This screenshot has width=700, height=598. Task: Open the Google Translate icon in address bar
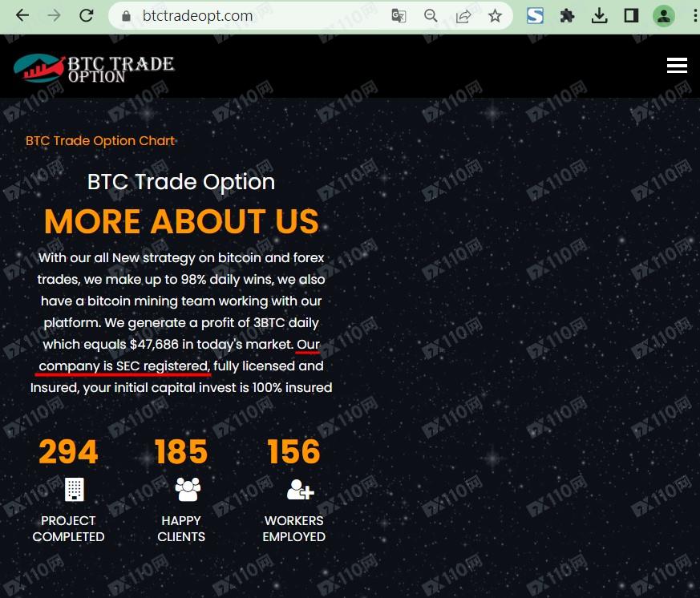click(399, 16)
